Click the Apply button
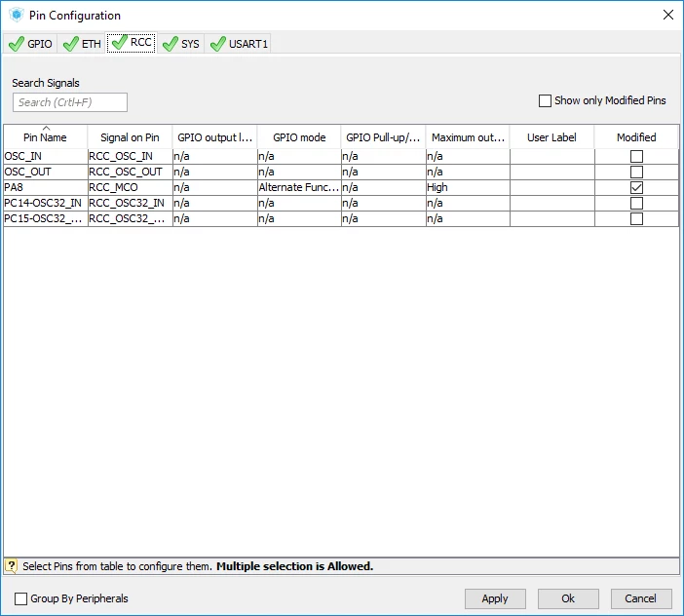The height and width of the screenshot is (616, 684). pyautogui.click(x=495, y=598)
